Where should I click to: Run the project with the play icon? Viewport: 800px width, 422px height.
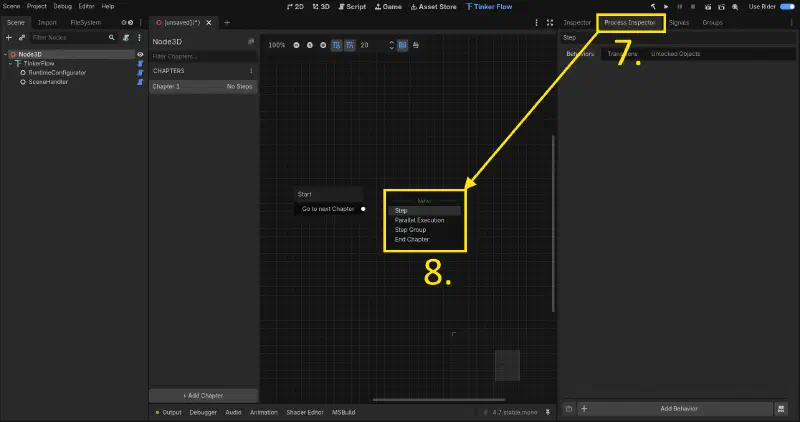pos(666,7)
